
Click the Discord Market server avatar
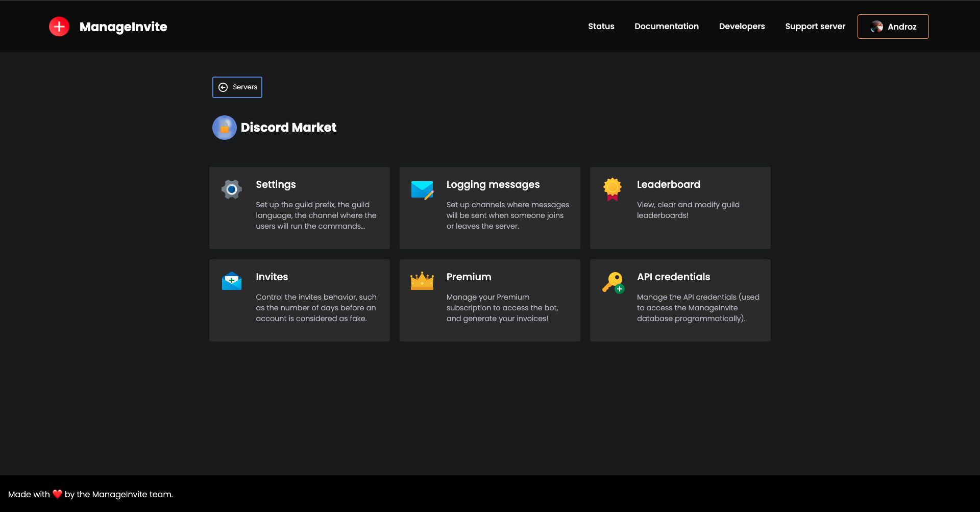click(225, 128)
